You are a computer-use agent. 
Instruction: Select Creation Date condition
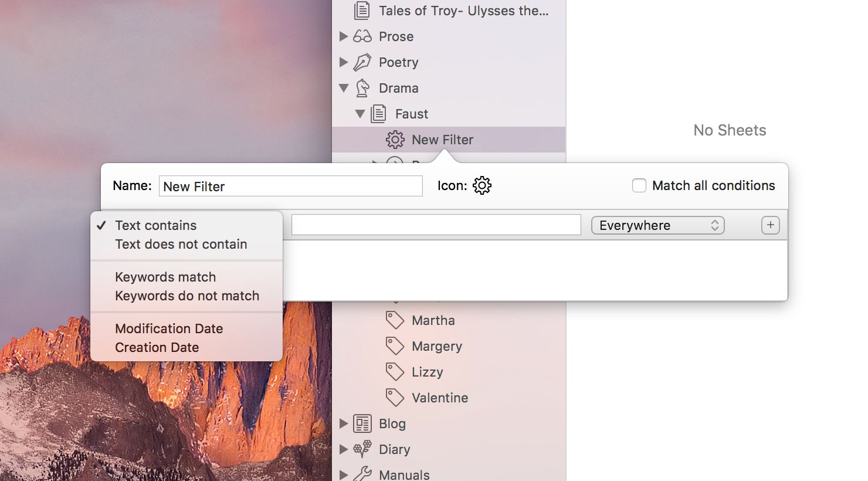tap(157, 348)
